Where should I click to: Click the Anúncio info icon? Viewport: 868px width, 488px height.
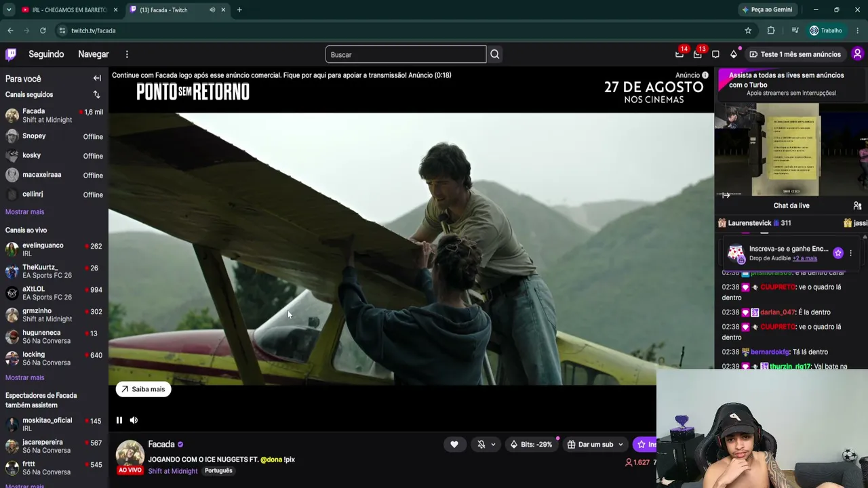pos(705,75)
